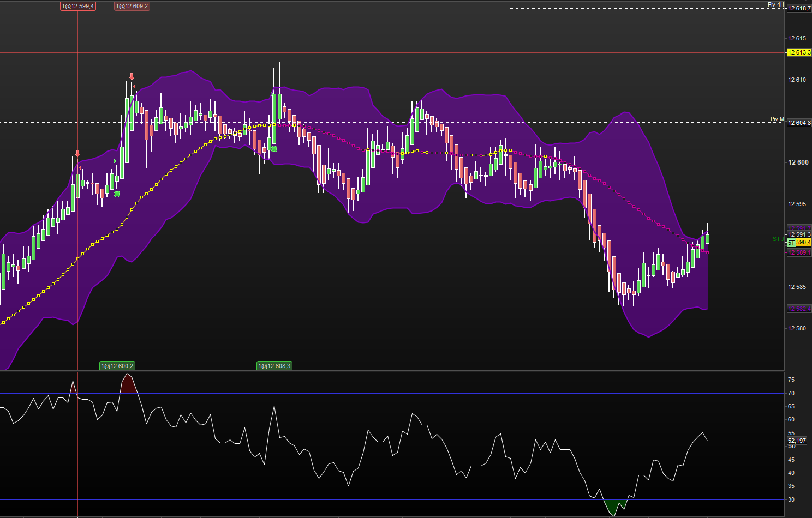Click the small red triangle beside the vertical line
The image size is (812, 518).
pyautogui.click(x=81, y=168)
